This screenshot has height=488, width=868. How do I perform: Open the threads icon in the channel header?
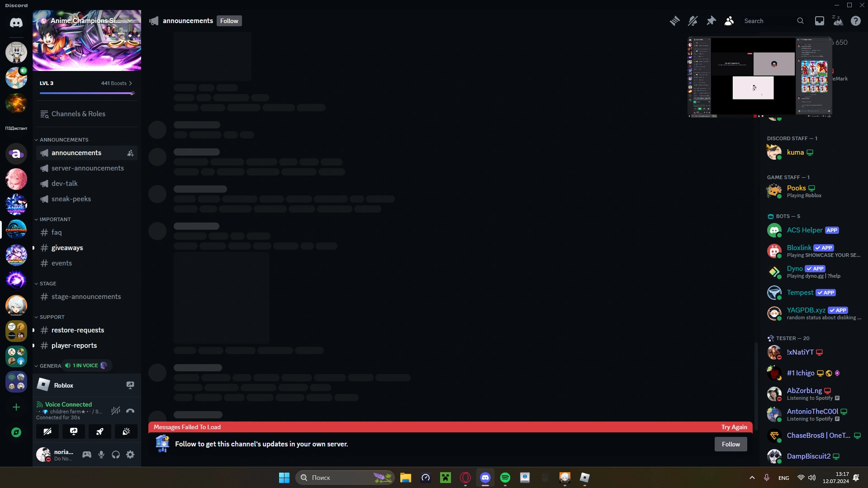pos(674,21)
